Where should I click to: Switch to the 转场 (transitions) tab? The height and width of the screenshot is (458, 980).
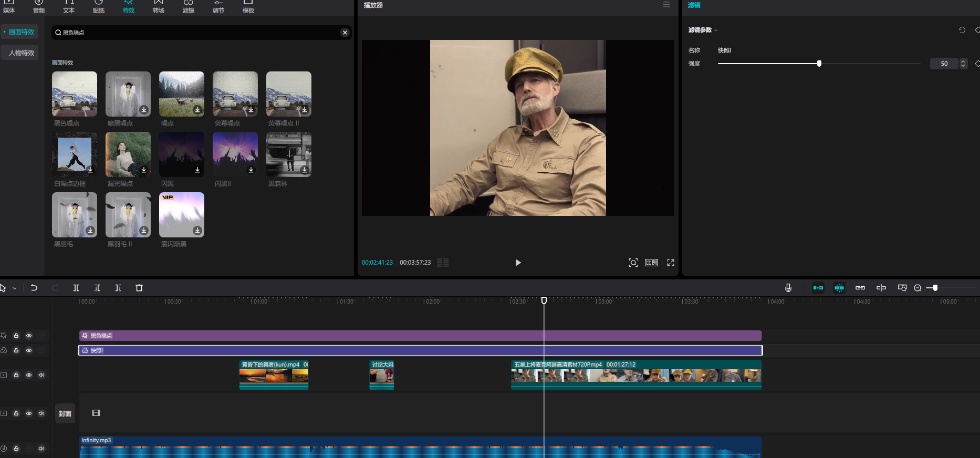pyautogui.click(x=159, y=7)
